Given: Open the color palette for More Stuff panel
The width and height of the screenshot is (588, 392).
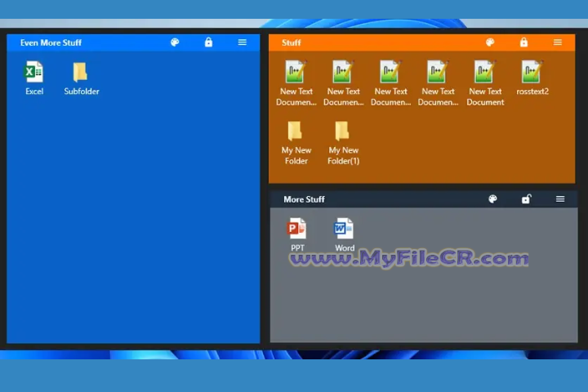Looking at the screenshot, I should point(492,198).
